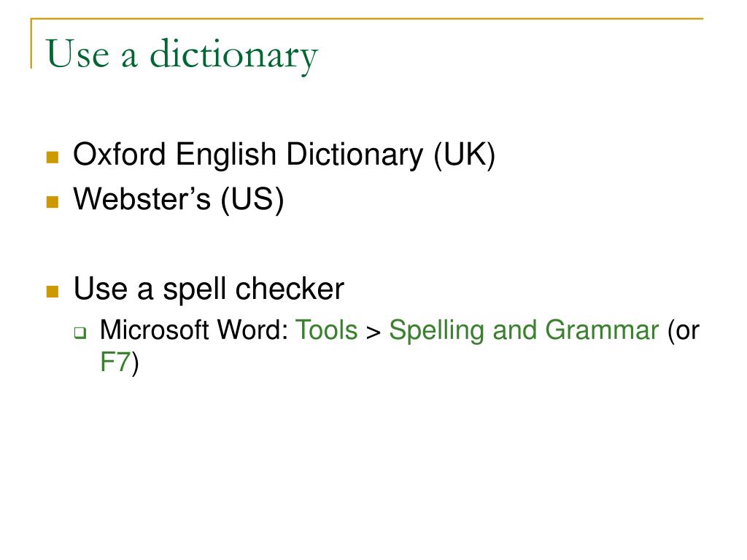Click the gold bullet beside Oxford English Dictionary
This screenshot has width=747, height=560.
(53, 157)
